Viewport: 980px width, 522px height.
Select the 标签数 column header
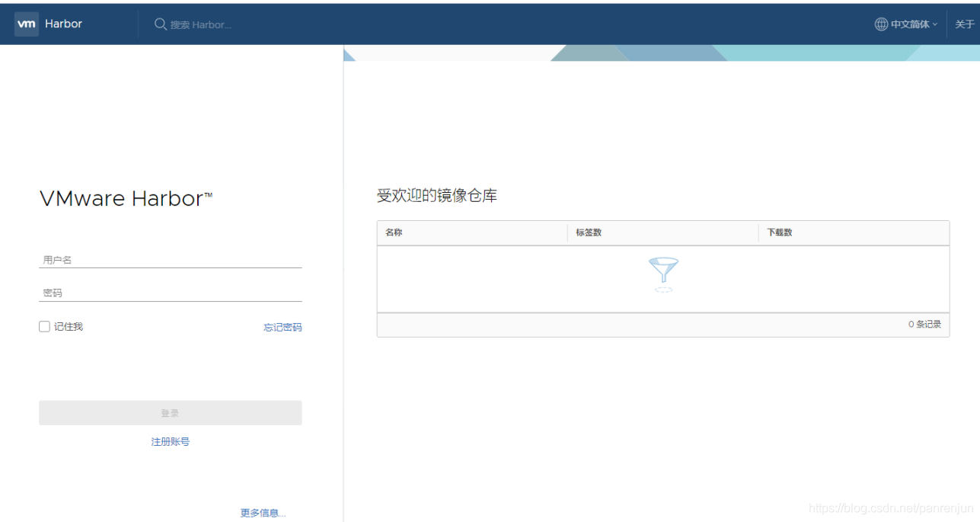coord(588,232)
